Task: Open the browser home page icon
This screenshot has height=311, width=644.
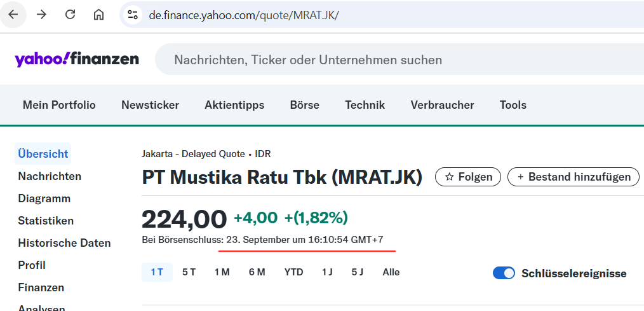Action: pyautogui.click(x=98, y=15)
